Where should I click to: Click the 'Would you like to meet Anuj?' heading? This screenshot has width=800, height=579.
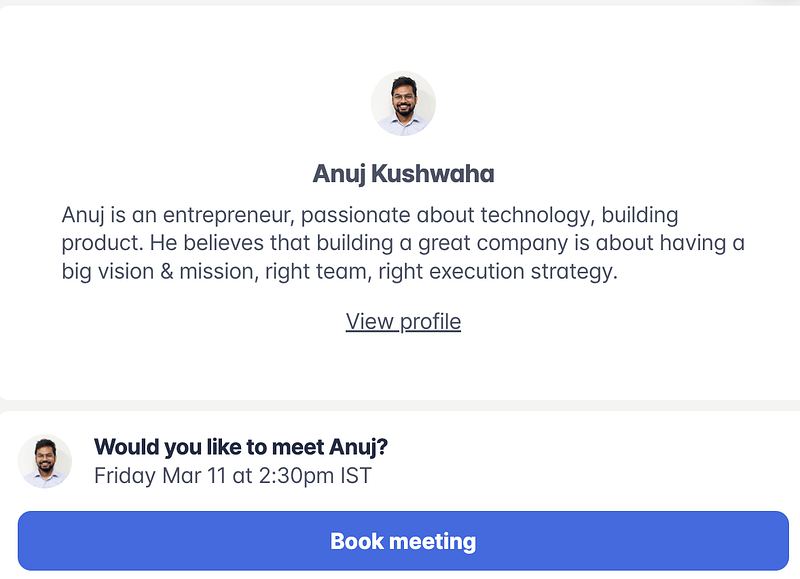point(240,446)
